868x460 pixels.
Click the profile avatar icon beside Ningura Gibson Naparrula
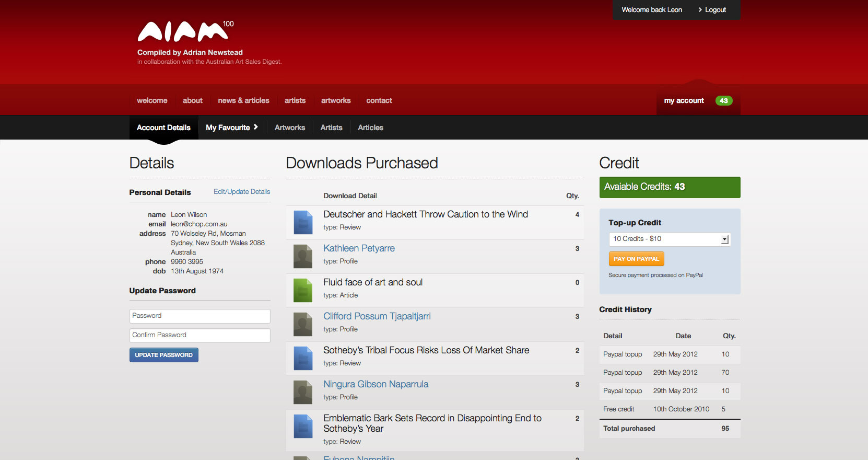(303, 392)
